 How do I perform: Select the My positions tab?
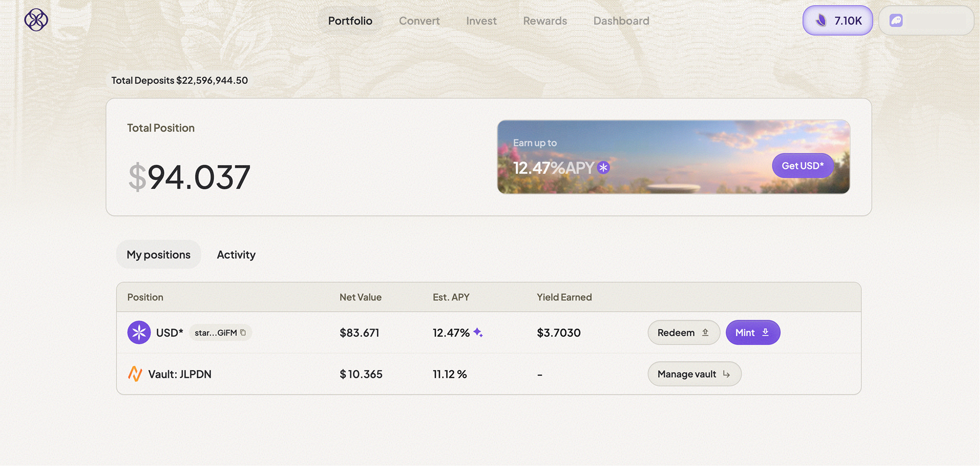point(158,254)
